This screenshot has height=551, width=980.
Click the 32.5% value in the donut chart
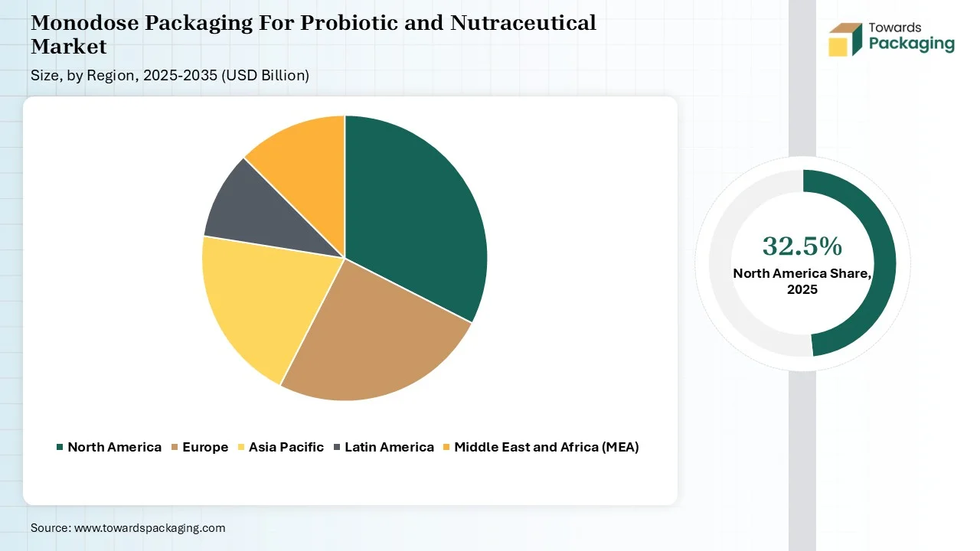[802, 246]
